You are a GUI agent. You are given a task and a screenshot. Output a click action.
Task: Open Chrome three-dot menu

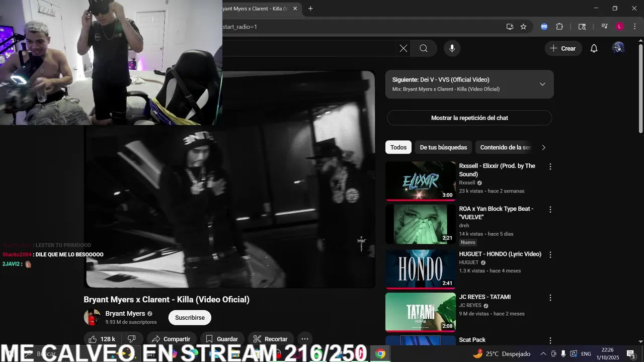tap(634, 27)
